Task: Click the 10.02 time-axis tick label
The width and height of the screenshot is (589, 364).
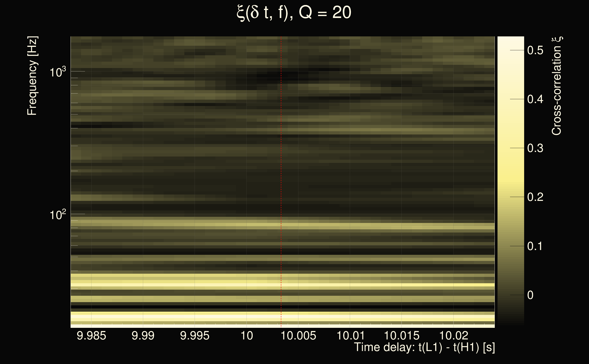Action: point(453,336)
